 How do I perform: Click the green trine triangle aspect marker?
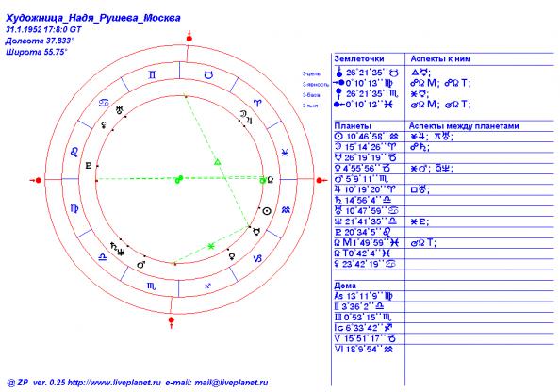click(x=217, y=162)
